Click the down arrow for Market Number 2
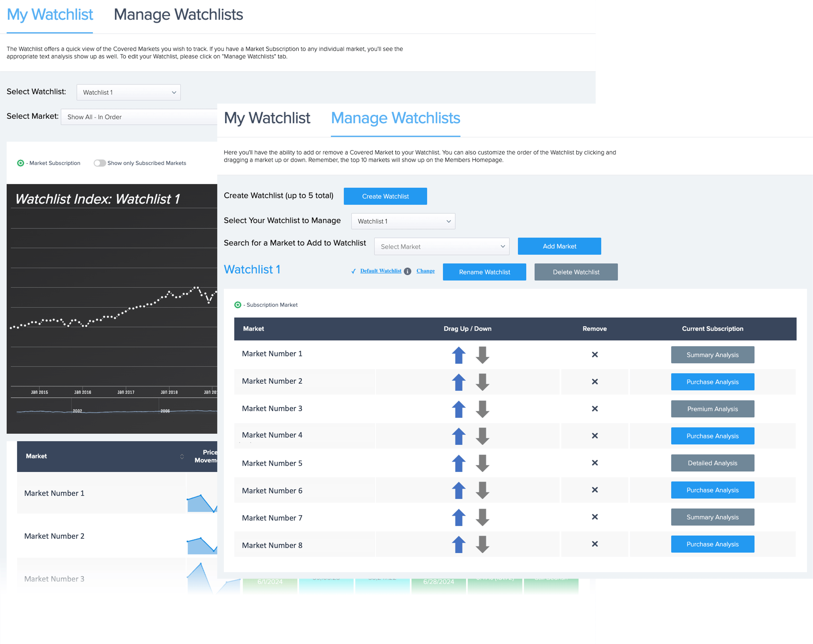The image size is (813, 644). point(482,382)
